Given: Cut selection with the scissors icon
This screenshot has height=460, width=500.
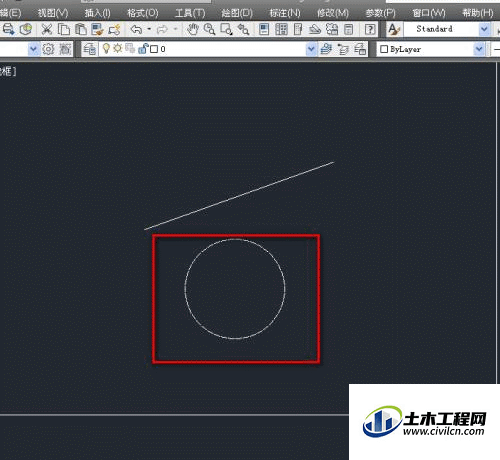Looking at the screenshot, I should pyautogui.click(x=47, y=30).
